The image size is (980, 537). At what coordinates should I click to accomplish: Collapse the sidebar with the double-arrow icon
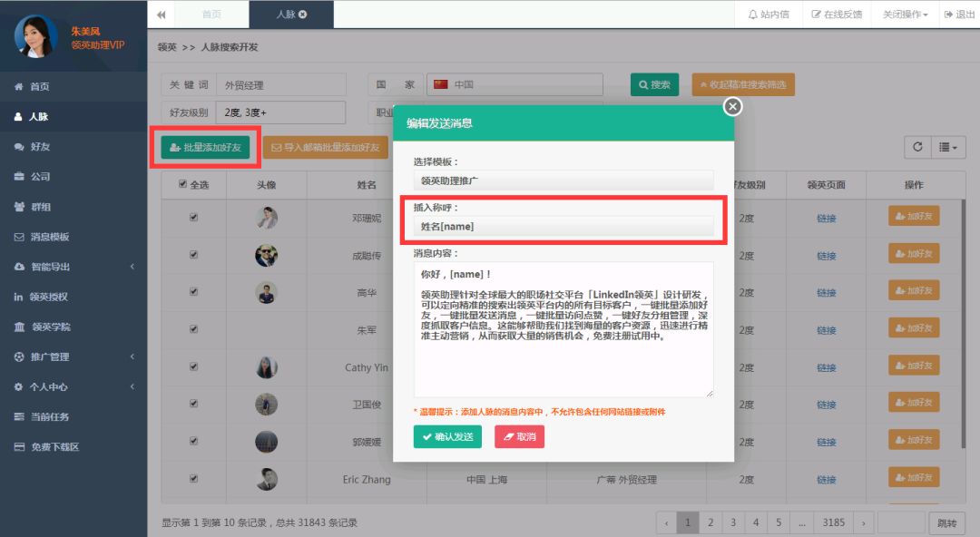[160, 15]
